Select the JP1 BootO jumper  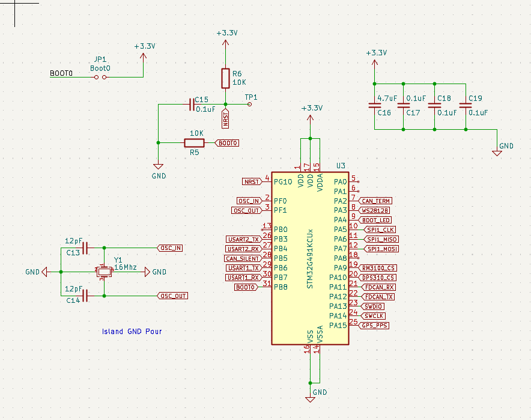point(100,78)
